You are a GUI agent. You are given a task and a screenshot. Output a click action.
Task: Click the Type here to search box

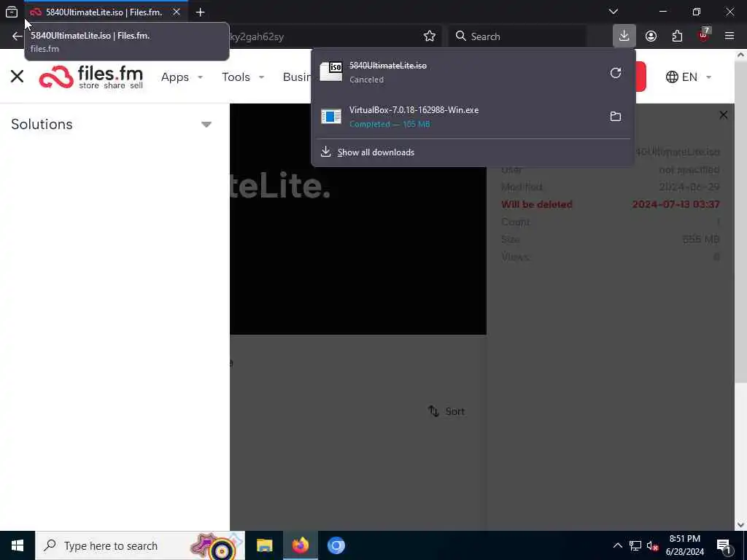pos(140,545)
